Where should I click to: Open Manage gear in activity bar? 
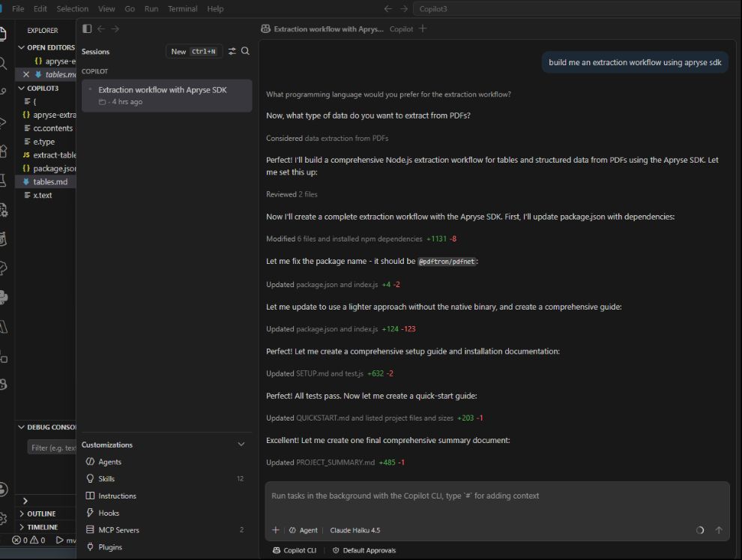(x=3, y=518)
